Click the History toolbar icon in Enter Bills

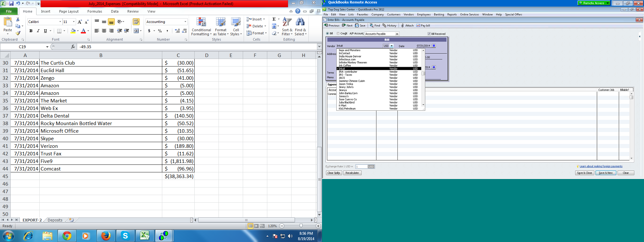coord(384,26)
